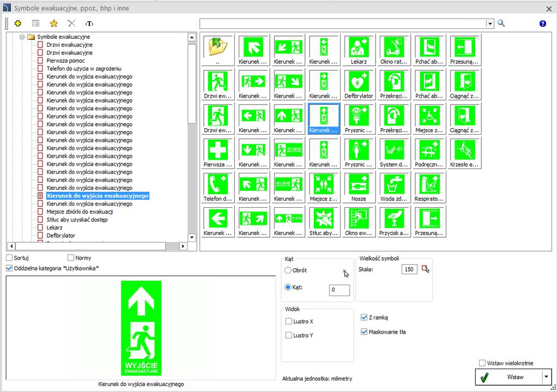Select Lekarz in the tree list
Image resolution: width=558 pixels, height=392 pixels.
click(54, 227)
